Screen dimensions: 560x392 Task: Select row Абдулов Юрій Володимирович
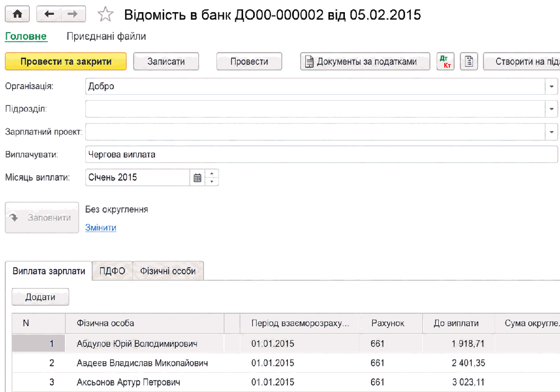(286, 344)
